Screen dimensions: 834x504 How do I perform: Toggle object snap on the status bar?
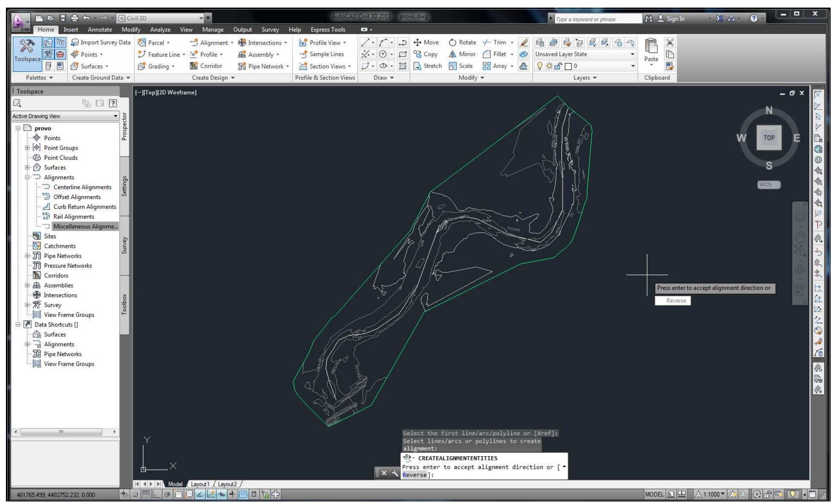[x=178, y=494]
